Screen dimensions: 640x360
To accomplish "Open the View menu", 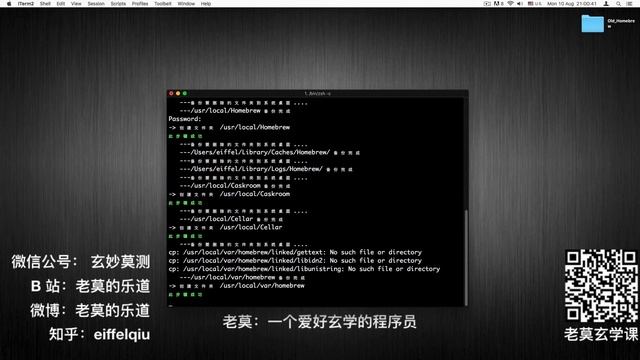I will tap(76, 4).
